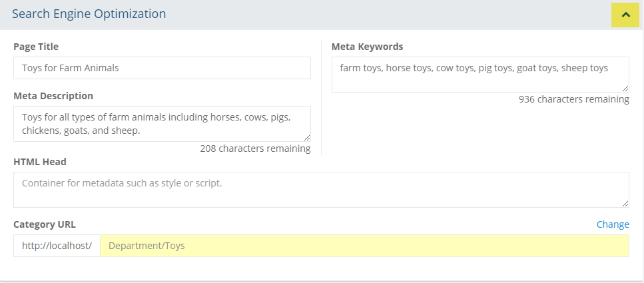Click the Department/Toys category URL field
This screenshot has height=283, width=644.
tap(364, 246)
